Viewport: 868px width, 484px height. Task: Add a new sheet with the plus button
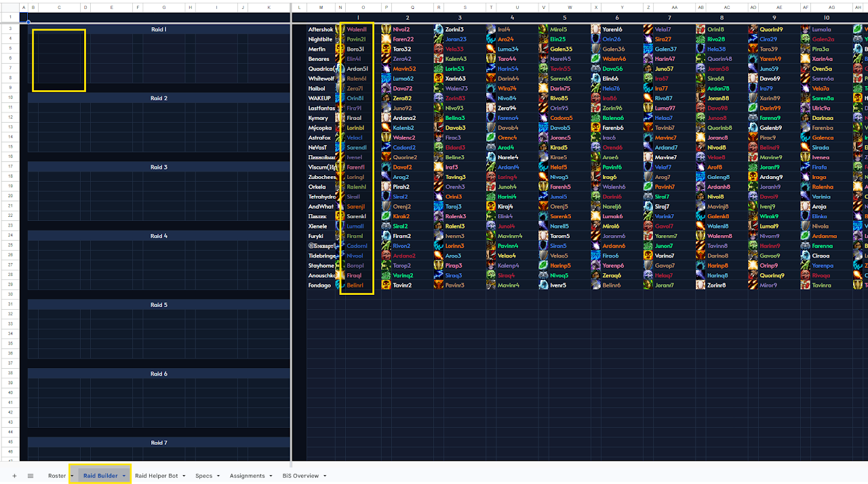14,476
